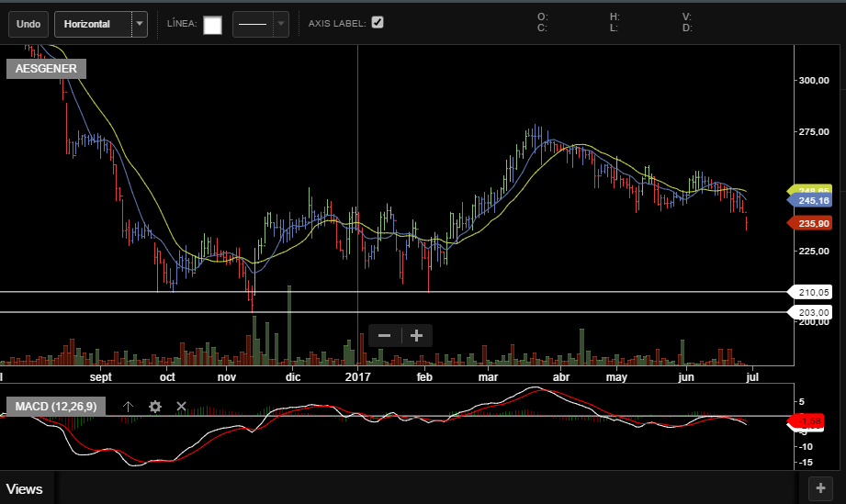Toggle the Axis Label checkbox
Viewport: 846px width, 504px height.
click(x=378, y=22)
